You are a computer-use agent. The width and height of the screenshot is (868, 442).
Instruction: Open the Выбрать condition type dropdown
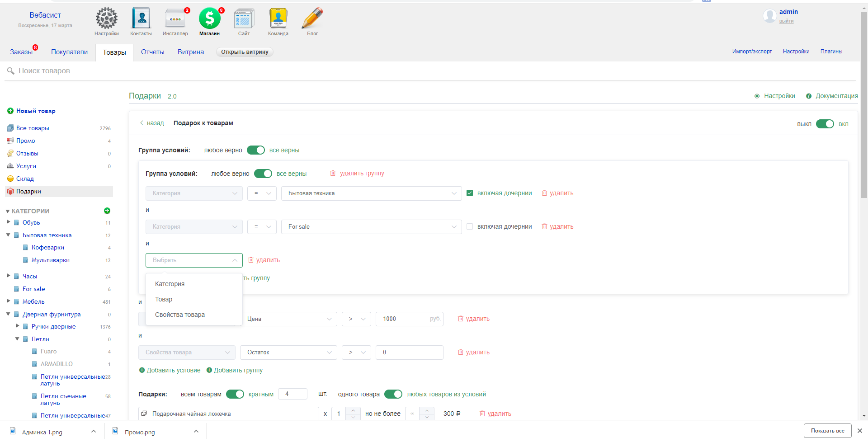[x=194, y=260]
